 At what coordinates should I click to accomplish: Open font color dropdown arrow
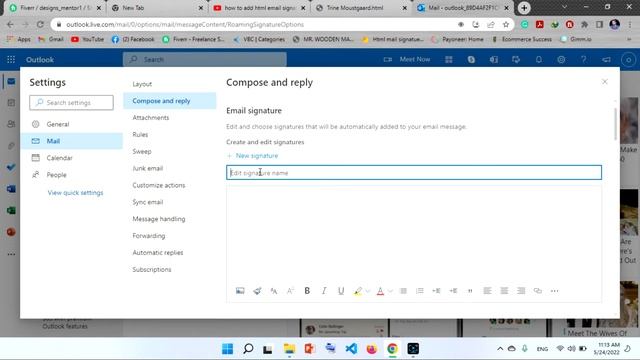(390, 291)
